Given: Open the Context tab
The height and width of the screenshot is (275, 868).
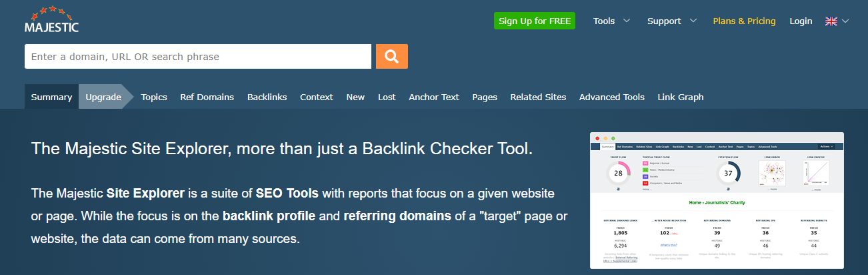Looking at the screenshot, I should (317, 97).
